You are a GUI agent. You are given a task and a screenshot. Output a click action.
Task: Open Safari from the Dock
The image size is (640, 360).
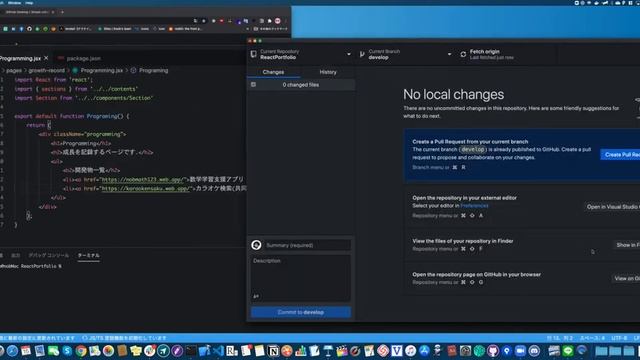coord(12,351)
